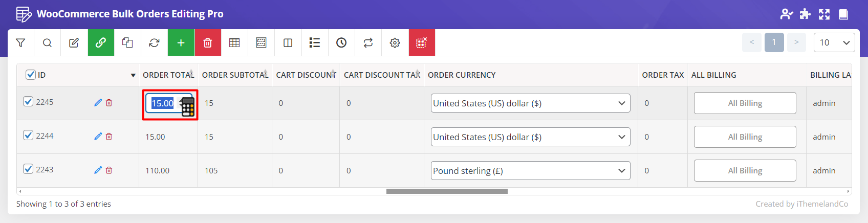Click the reload refresh arrows icon
The height and width of the screenshot is (223, 868).
click(154, 43)
